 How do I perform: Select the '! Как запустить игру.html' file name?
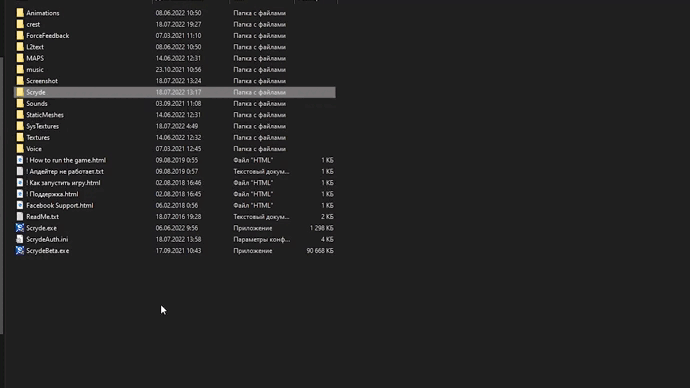coord(63,183)
